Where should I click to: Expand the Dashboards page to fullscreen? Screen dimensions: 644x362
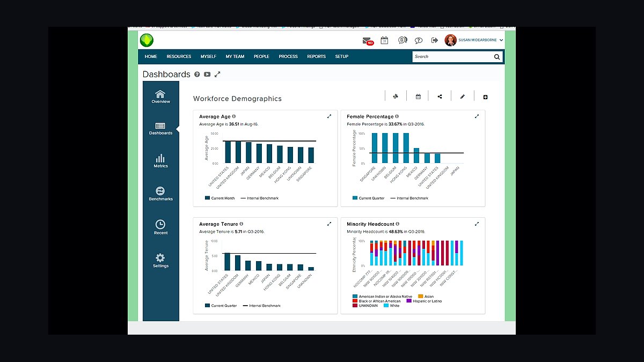[x=217, y=75]
